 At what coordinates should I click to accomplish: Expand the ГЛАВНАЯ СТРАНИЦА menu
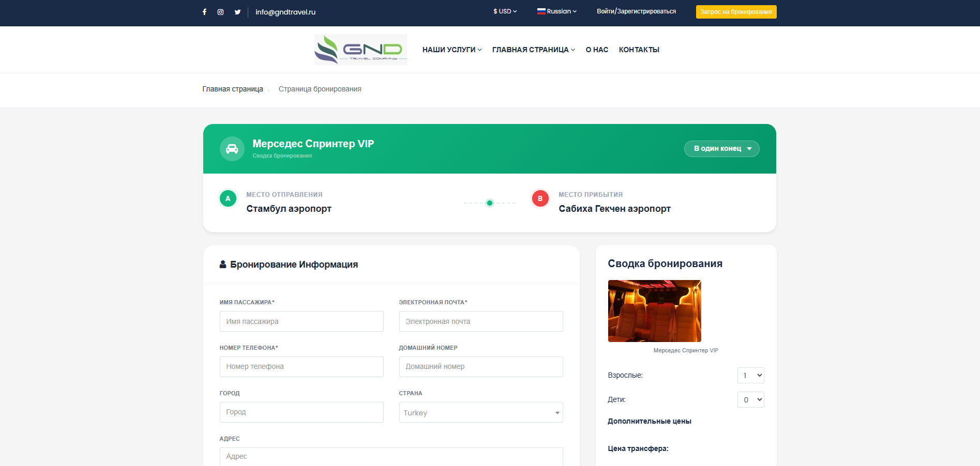pos(534,50)
